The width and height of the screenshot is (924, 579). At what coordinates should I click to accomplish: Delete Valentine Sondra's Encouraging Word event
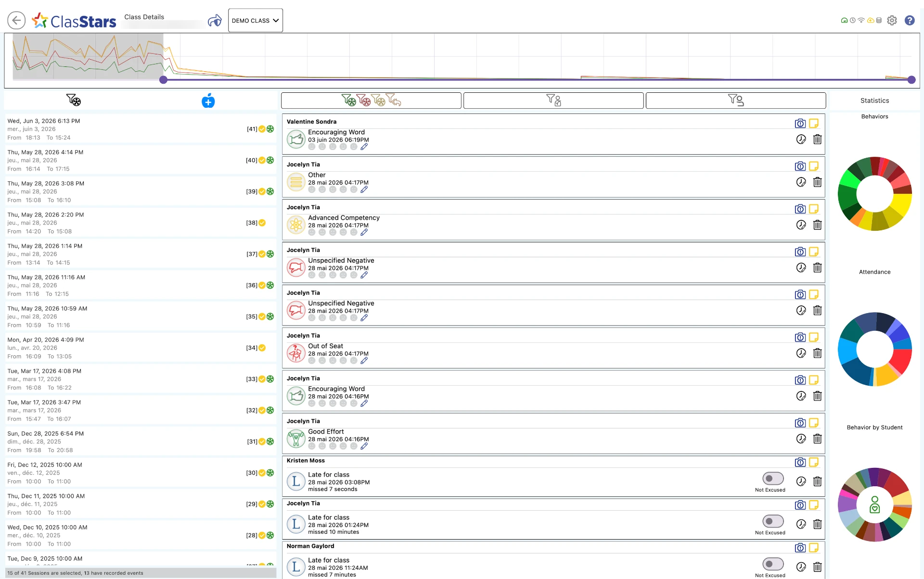(x=817, y=139)
